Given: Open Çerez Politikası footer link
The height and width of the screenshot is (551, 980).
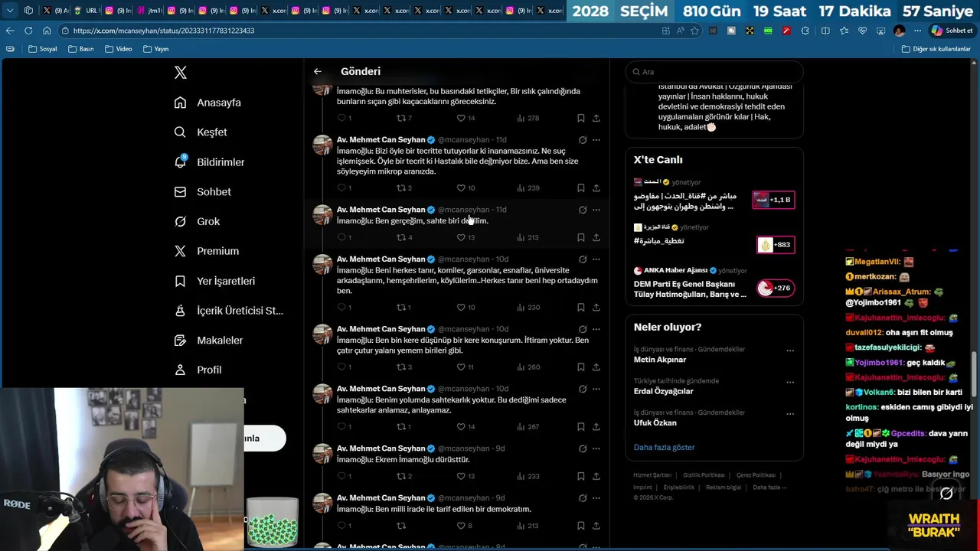Looking at the screenshot, I should [756, 475].
